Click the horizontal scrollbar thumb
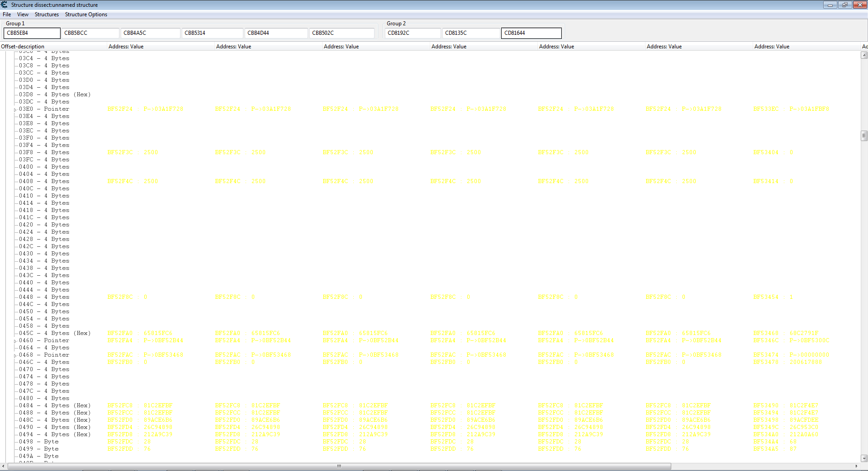 pos(339,466)
